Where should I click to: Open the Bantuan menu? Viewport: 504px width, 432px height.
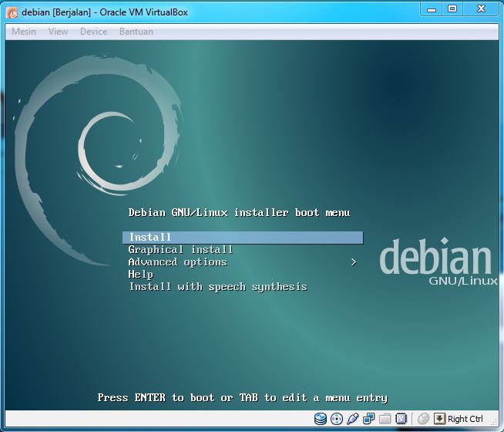click(136, 32)
